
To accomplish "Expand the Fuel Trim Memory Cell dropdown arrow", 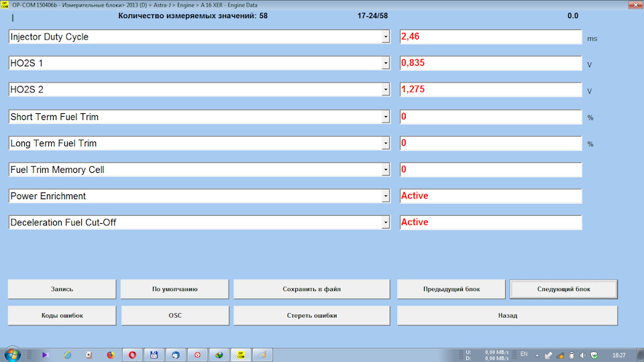I will coord(385,170).
